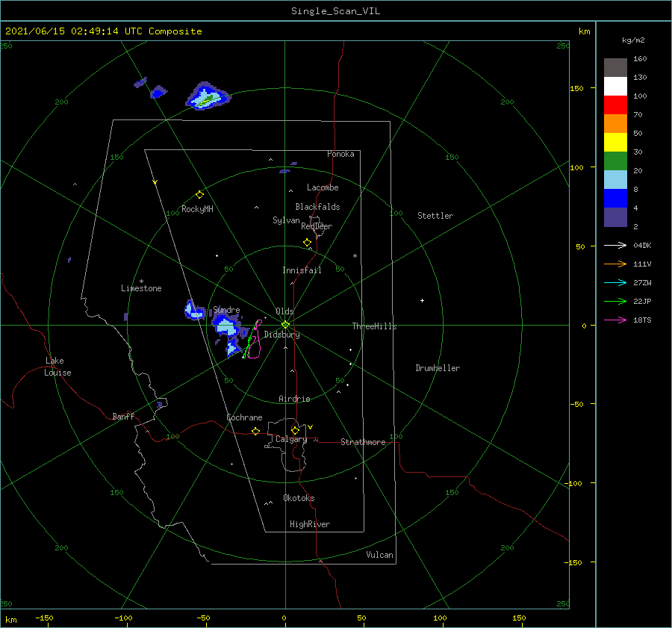The width and height of the screenshot is (672, 628).
Task: Select the orange 50-70 legend swatch
Action: [x=615, y=123]
